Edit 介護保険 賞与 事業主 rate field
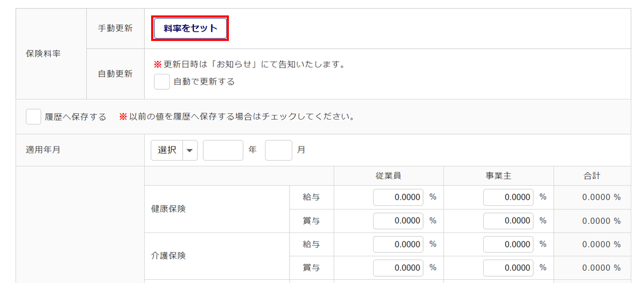Image resolution: width=644 pixels, height=283 pixels. pyautogui.click(x=508, y=268)
